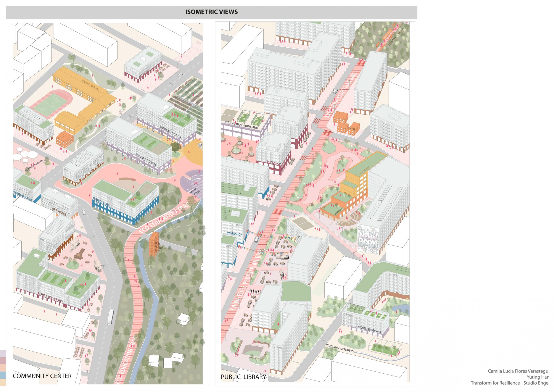Click the NEW BORN graffiti mural
Viewport: 554px width, 392px height.
(368, 239)
